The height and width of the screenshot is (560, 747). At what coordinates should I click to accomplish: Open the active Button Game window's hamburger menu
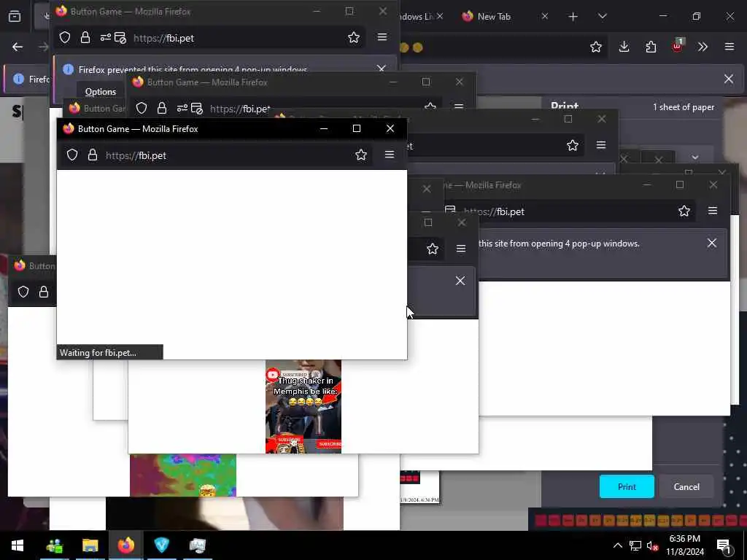[x=390, y=155]
